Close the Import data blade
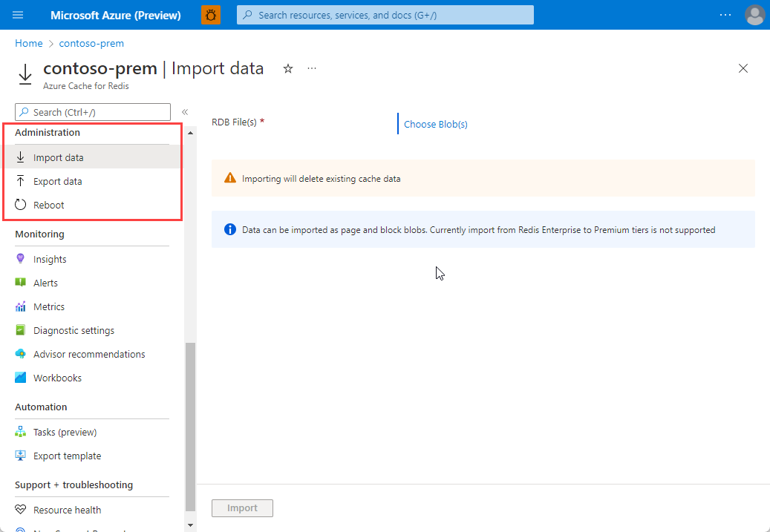 [743, 68]
